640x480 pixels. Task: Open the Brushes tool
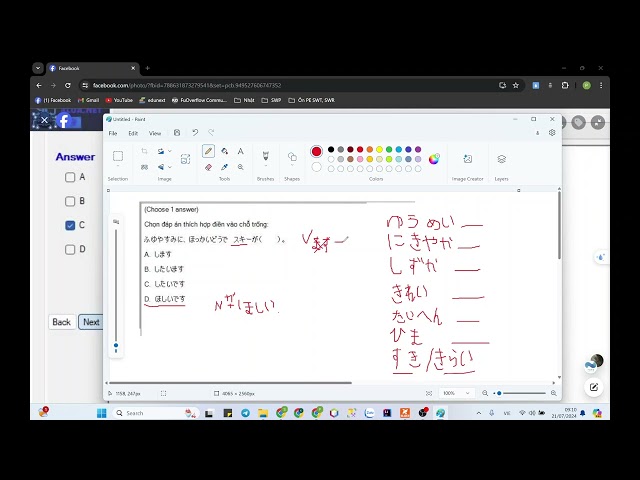coord(265,156)
